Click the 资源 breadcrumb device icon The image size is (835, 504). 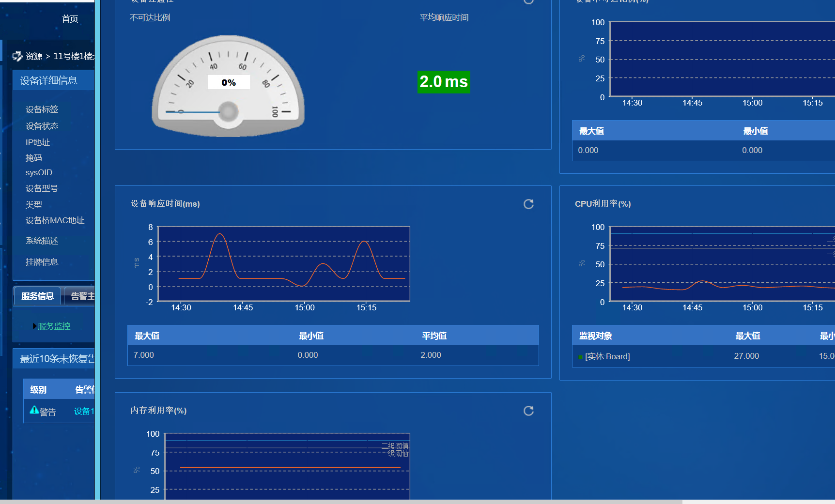17,56
